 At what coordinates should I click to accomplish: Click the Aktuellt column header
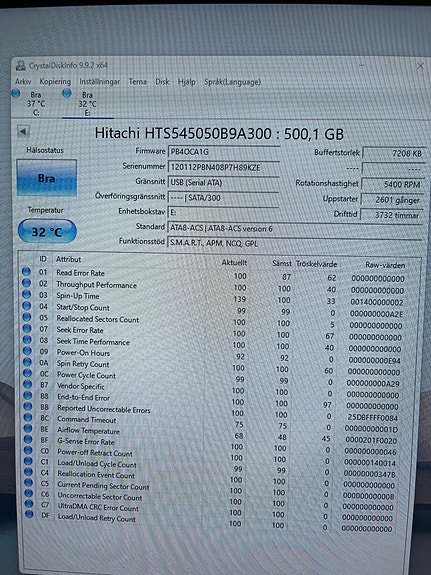pyautogui.click(x=234, y=263)
